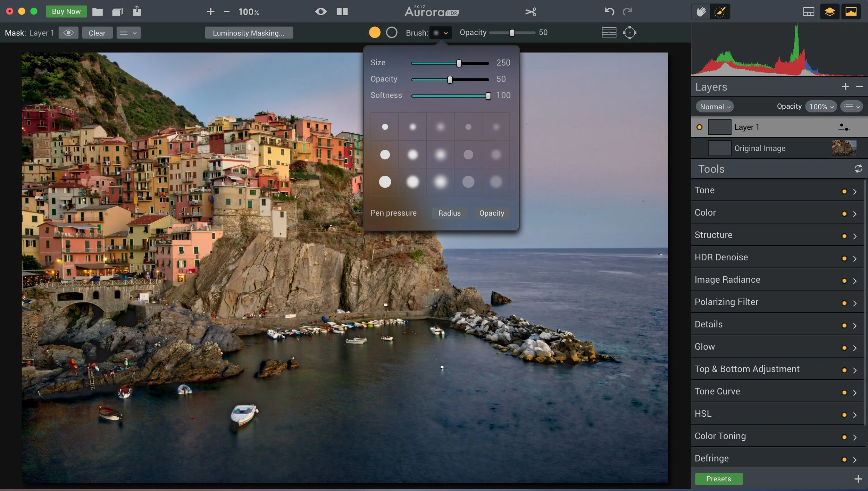Click the Luminosity Masking button
868x491 pixels.
[249, 33]
